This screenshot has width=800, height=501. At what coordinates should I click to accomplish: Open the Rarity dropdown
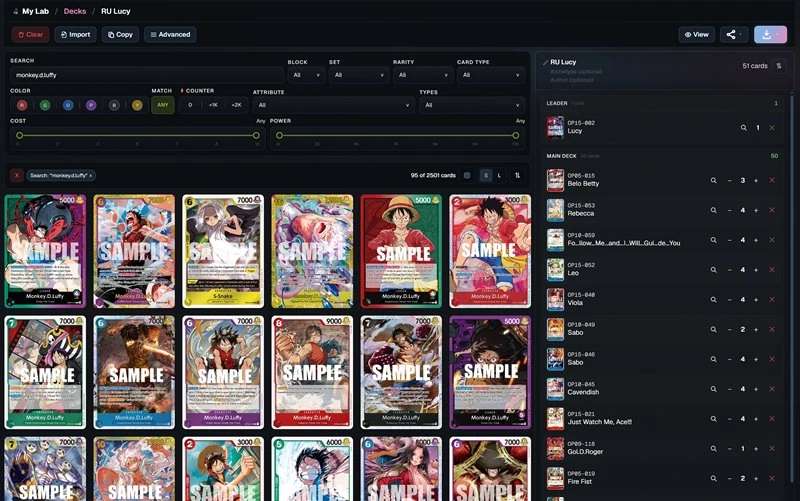423,75
